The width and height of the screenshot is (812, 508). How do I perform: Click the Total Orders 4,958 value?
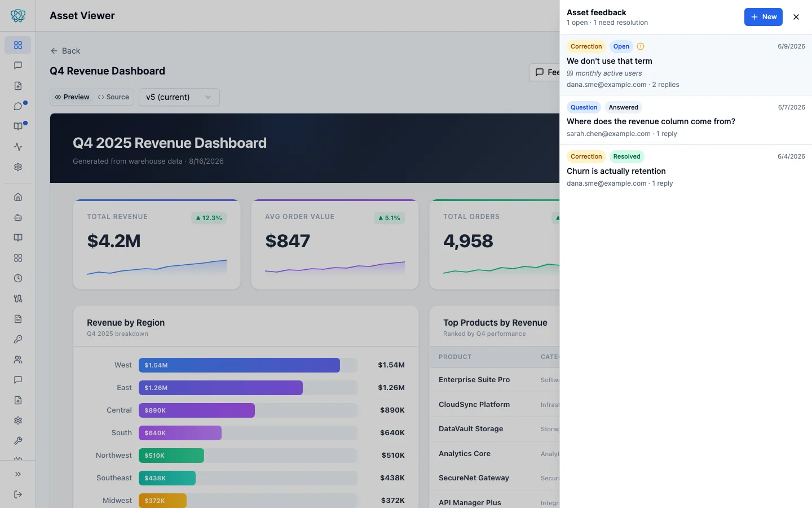tap(468, 241)
